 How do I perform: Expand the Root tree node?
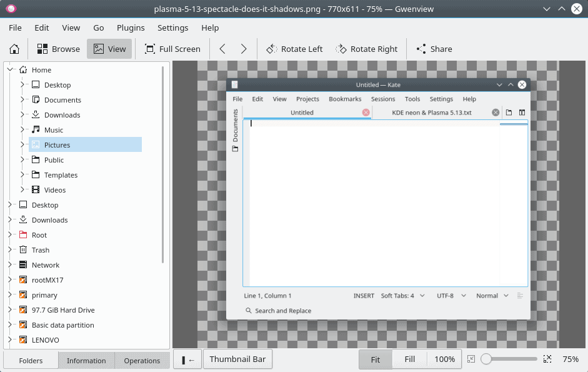[x=10, y=234]
